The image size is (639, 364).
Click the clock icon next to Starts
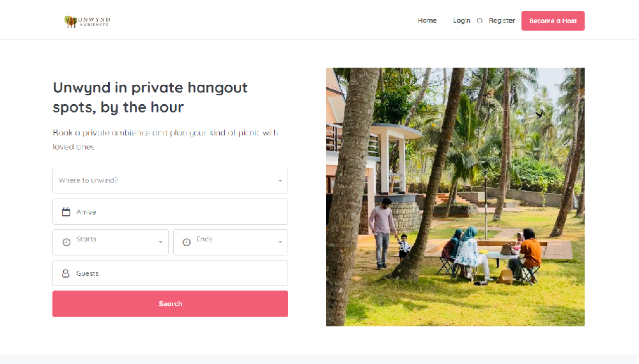66,242
